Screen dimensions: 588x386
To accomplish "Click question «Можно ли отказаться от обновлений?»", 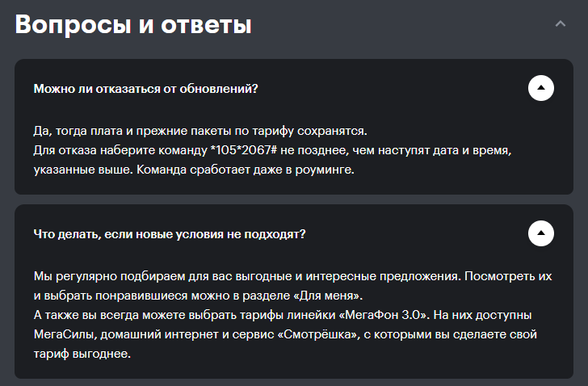I will [146, 89].
